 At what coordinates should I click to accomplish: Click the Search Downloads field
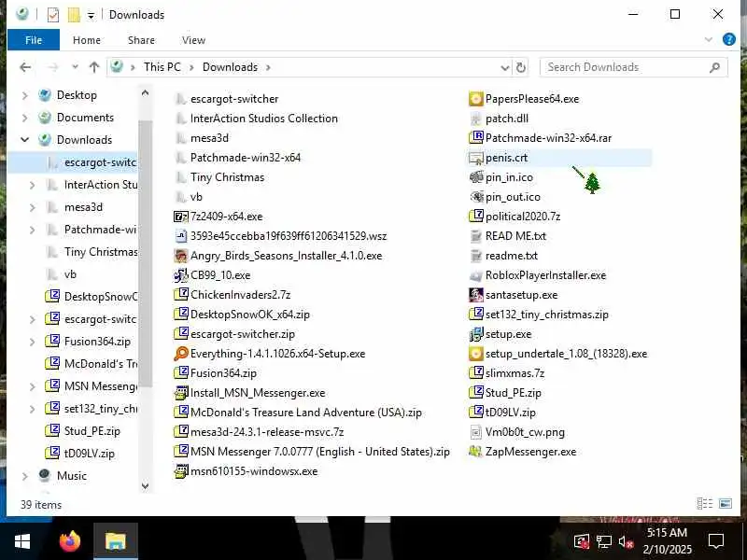point(634,67)
